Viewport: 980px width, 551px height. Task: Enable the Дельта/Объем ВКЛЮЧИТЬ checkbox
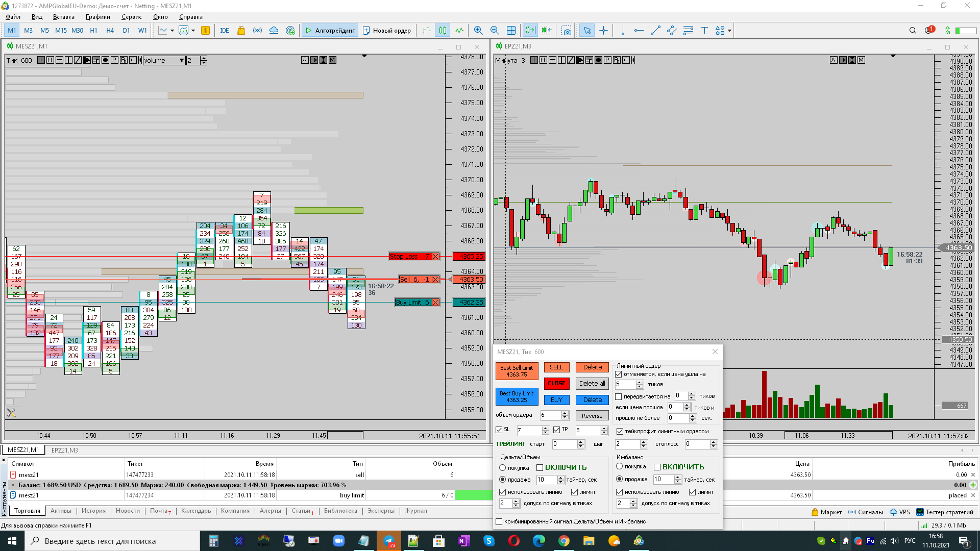tap(540, 467)
